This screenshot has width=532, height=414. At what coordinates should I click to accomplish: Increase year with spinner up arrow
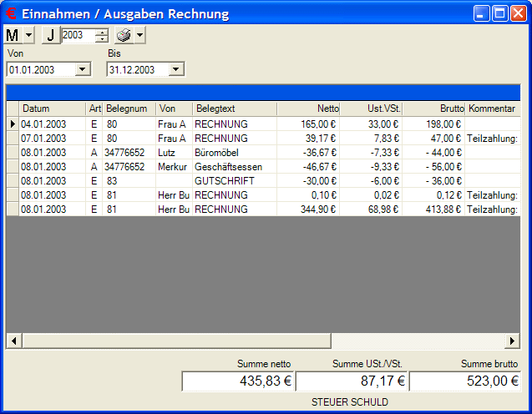coord(101,32)
